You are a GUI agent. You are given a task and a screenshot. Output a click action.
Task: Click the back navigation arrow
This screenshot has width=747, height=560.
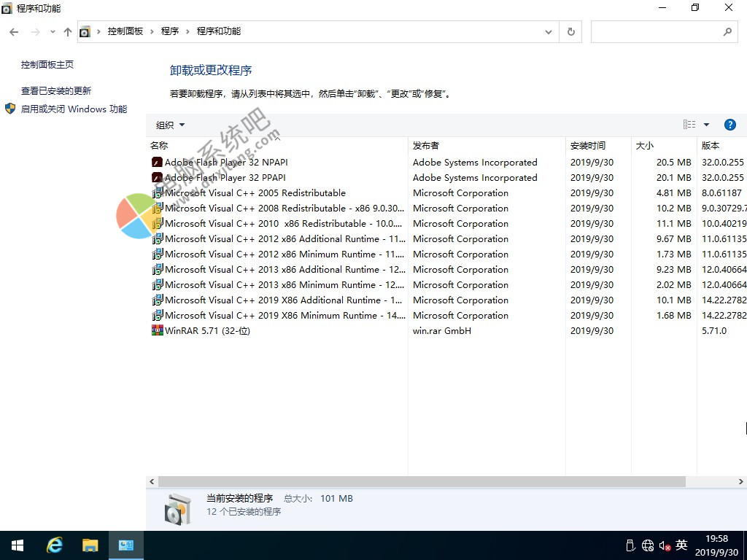(14, 31)
